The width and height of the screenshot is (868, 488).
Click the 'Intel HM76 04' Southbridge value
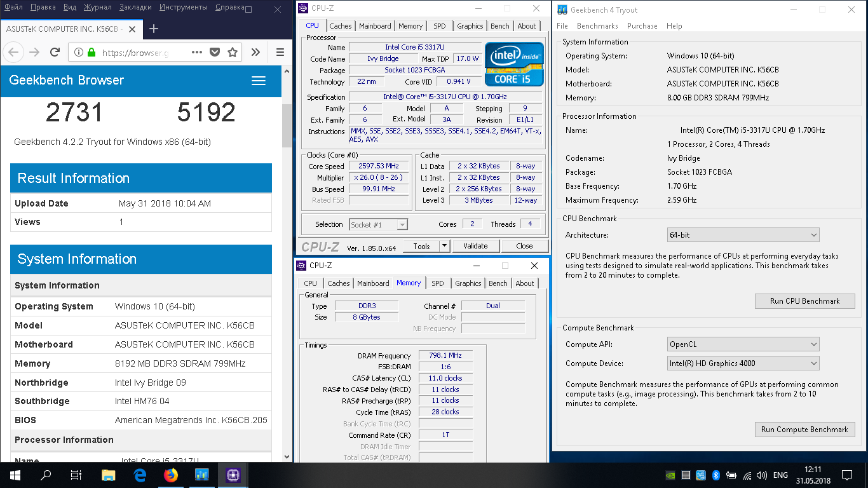(142, 402)
